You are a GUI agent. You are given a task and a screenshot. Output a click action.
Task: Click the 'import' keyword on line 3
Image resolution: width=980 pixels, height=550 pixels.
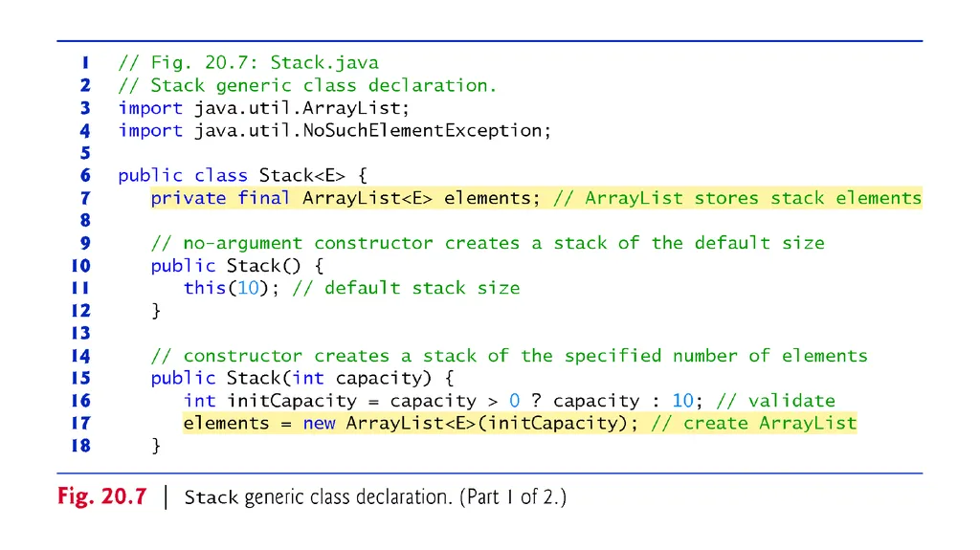pos(150,108)
